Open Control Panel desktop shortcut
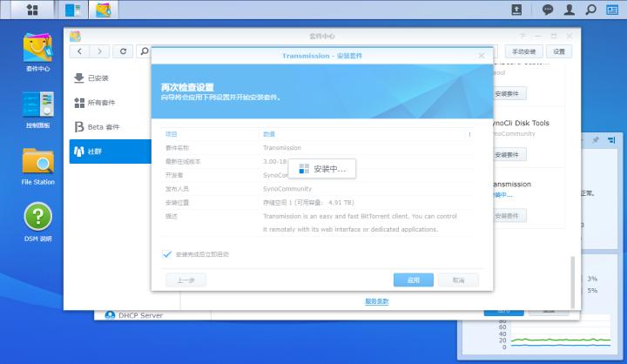This screenshot has height=364, width=627. point(38,110)
